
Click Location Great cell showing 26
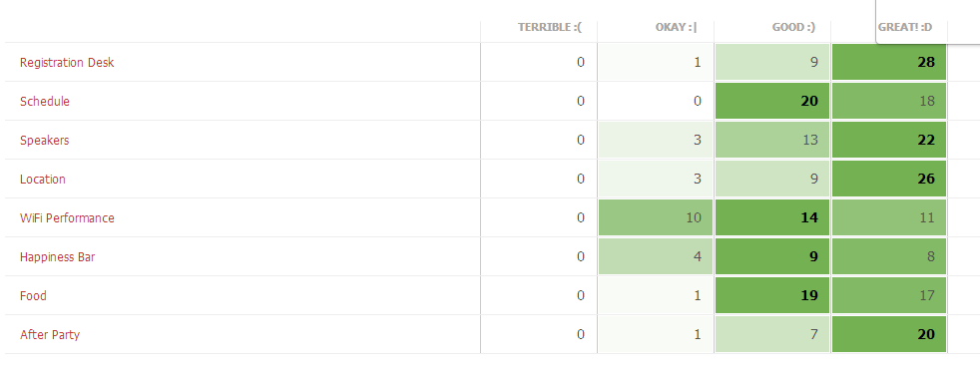point(889,179)
